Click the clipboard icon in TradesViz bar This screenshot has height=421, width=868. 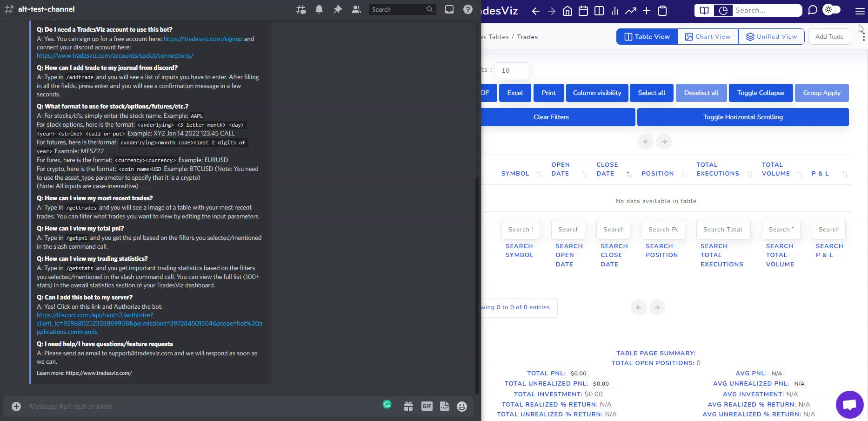663,11
